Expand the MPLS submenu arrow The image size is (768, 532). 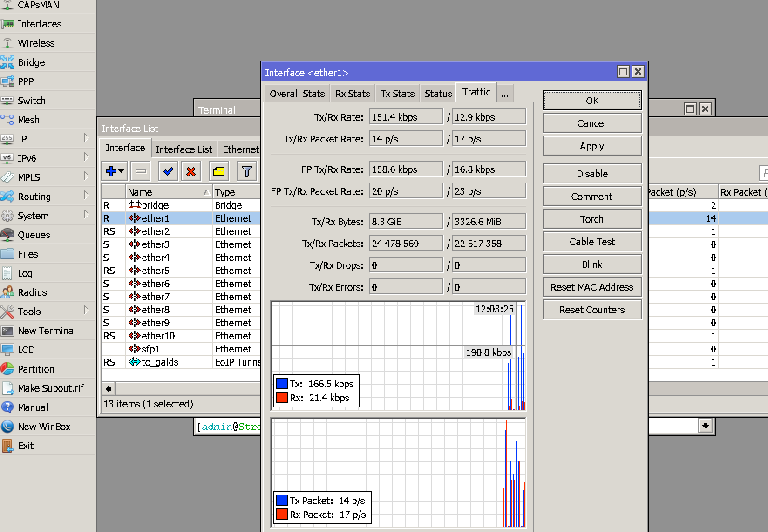click(x=86, y=176)
